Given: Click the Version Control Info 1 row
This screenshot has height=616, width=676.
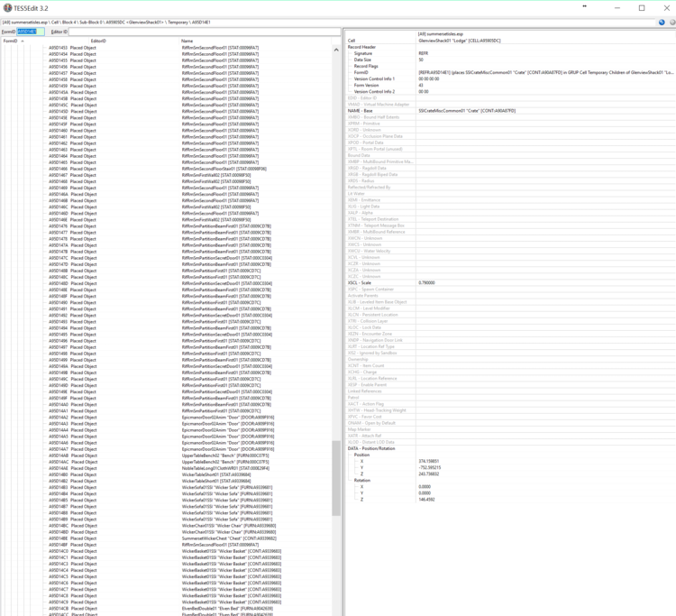Looking at the screenshot, I should click(510, 79).
